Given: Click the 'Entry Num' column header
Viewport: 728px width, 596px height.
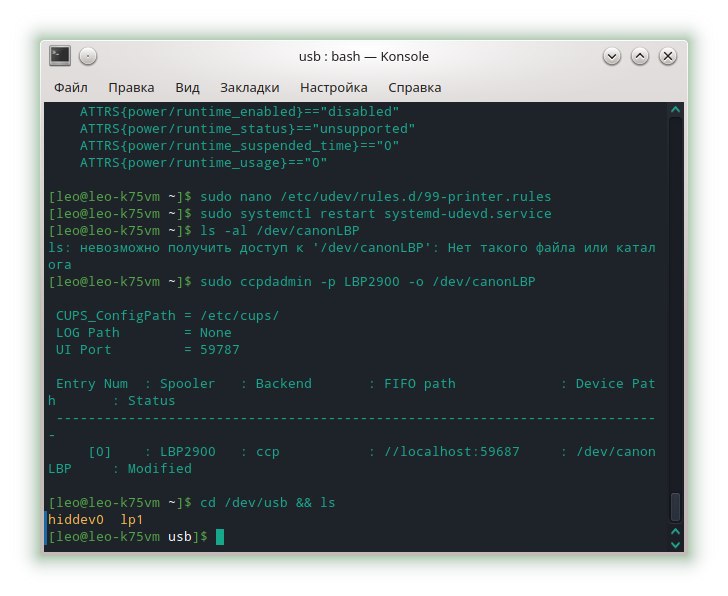Looking at the screenshot, I should click(x=92, y=384).
